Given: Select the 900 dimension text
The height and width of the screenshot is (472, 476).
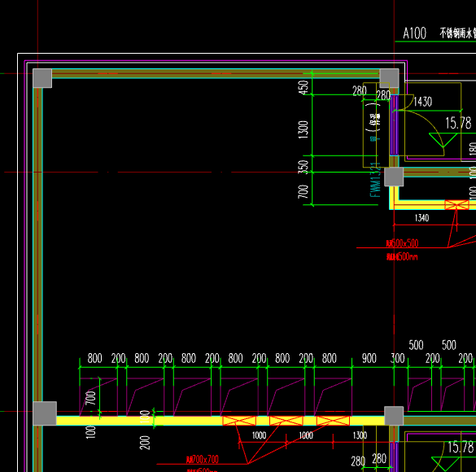Looking at the screenshot, I should pos(369,359).
